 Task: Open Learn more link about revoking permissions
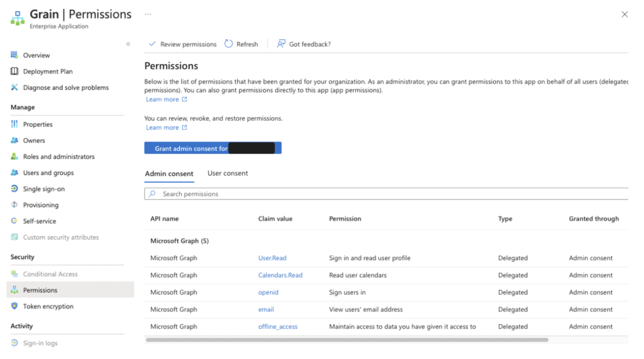coord(162,127)
